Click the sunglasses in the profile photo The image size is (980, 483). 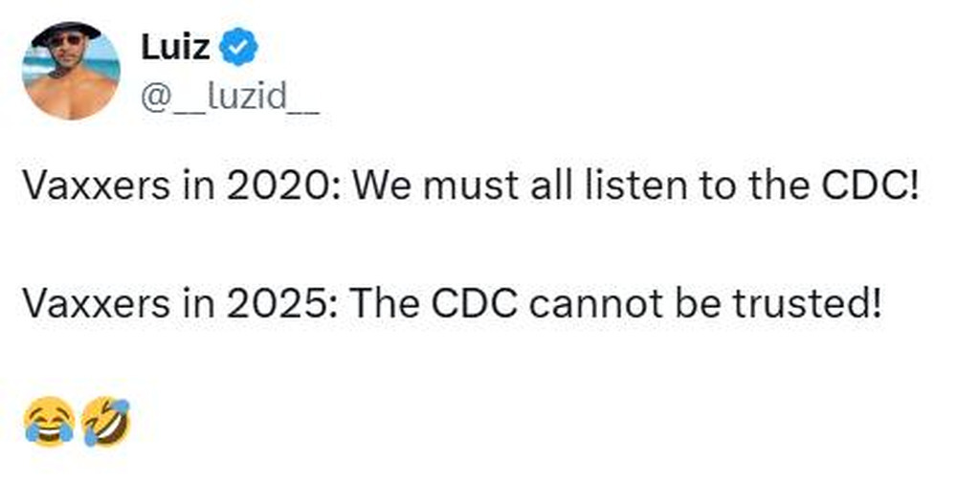[65, 40]
